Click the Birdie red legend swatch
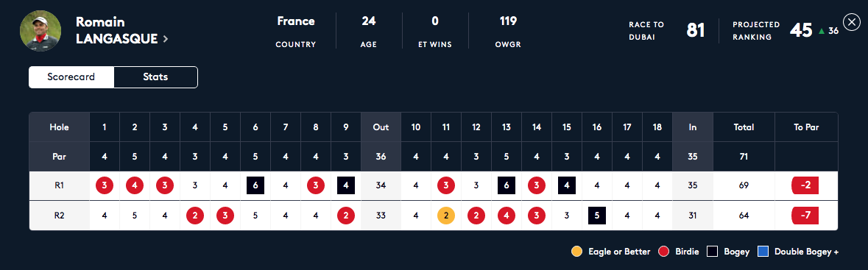The height and width of the screenshot is (270, 868). click(664, 252)
